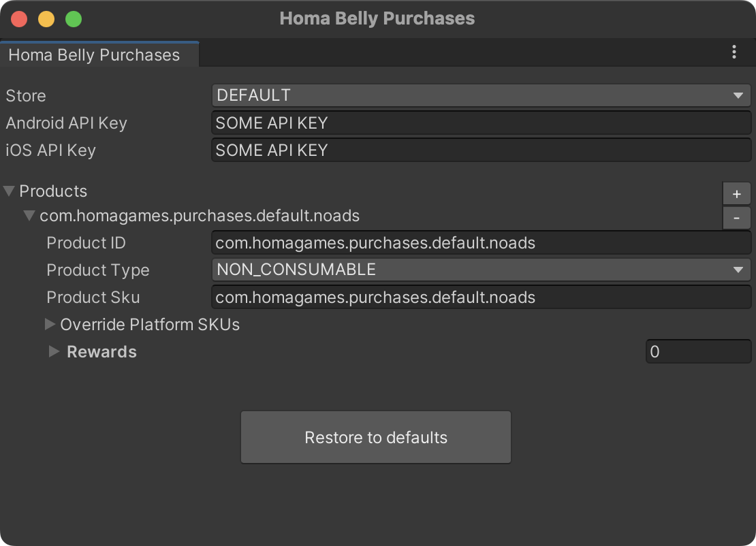Open the three-dot options menu
The height and width of the screenshot is (546, 756).
coord(734,52)
